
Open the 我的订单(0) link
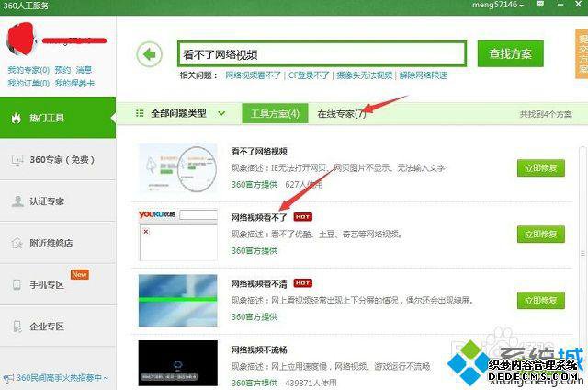coord(28,83)
